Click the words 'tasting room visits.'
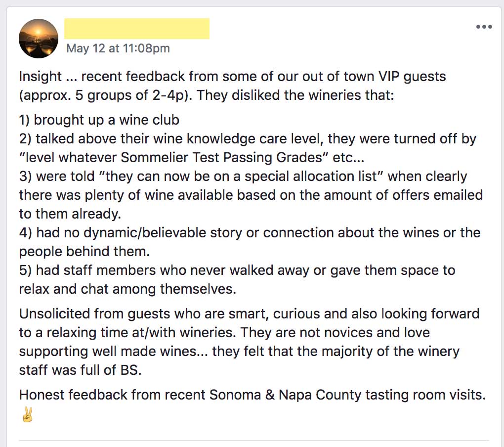This screenshot has width=504, height=447. point(425,395)
